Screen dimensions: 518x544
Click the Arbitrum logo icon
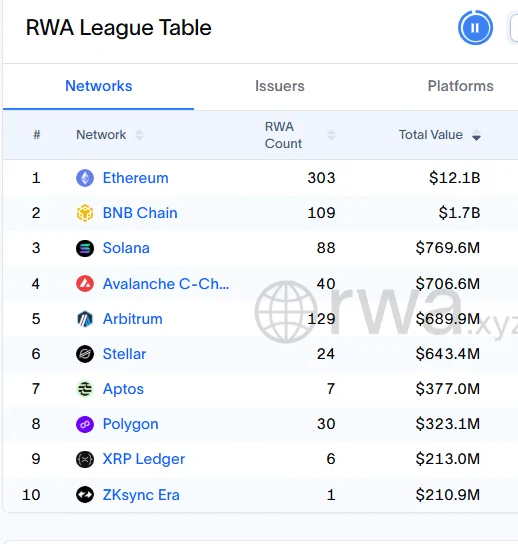[85, 318]
